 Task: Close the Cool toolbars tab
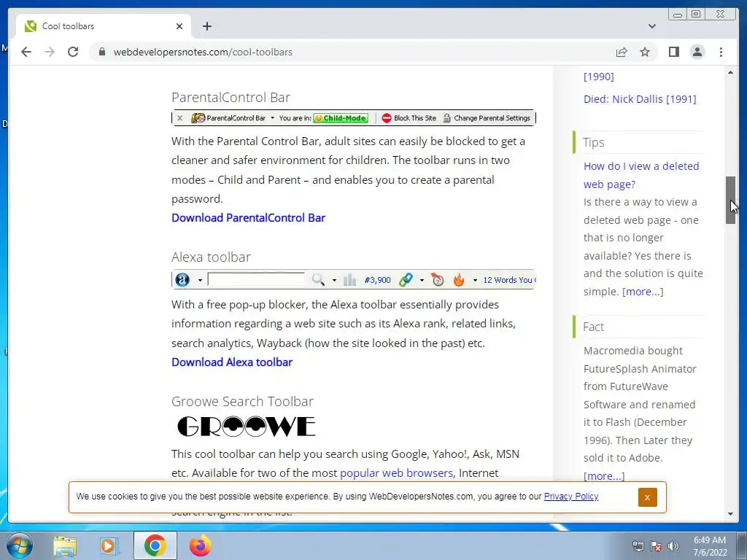pos(179,26)
